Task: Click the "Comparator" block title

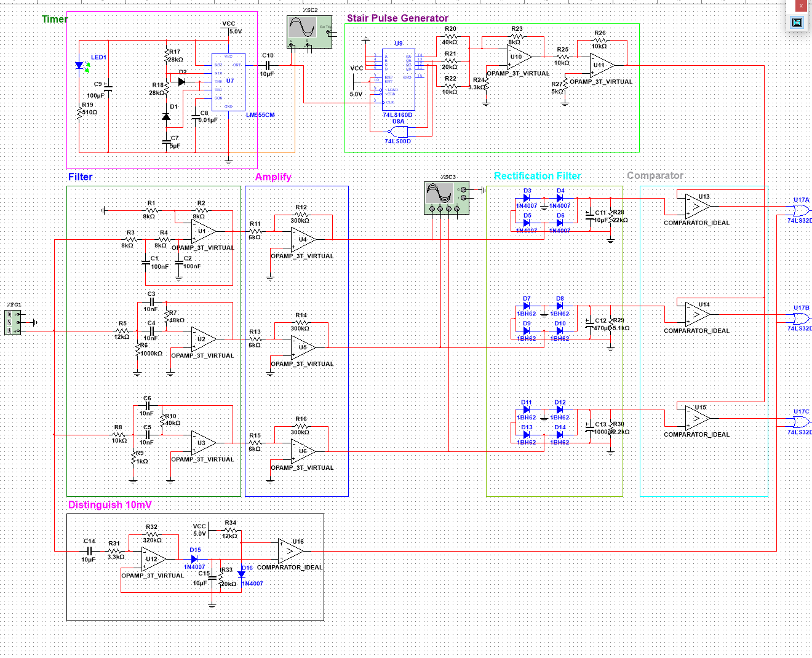Action: (x=655, y=175)
